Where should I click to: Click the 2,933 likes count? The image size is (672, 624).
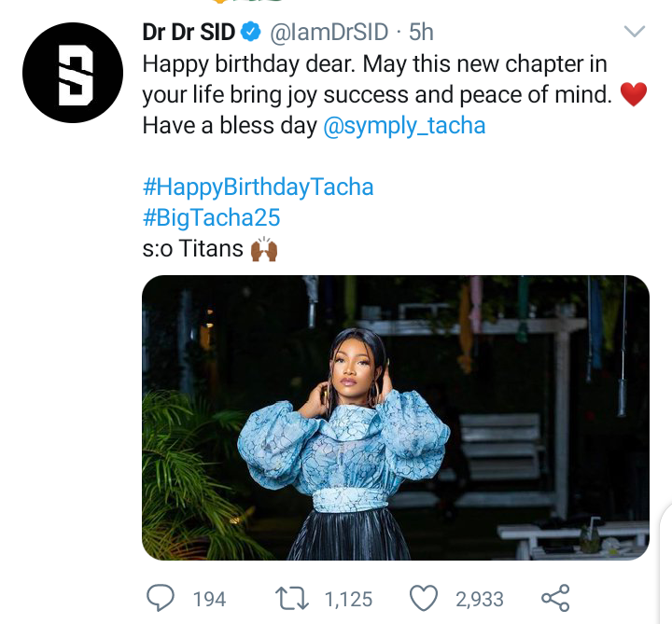480,599
